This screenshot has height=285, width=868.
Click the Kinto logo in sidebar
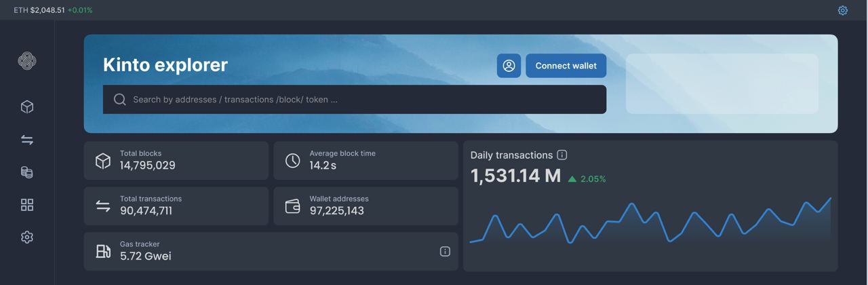pyautogui.click(x=27, y=61)
